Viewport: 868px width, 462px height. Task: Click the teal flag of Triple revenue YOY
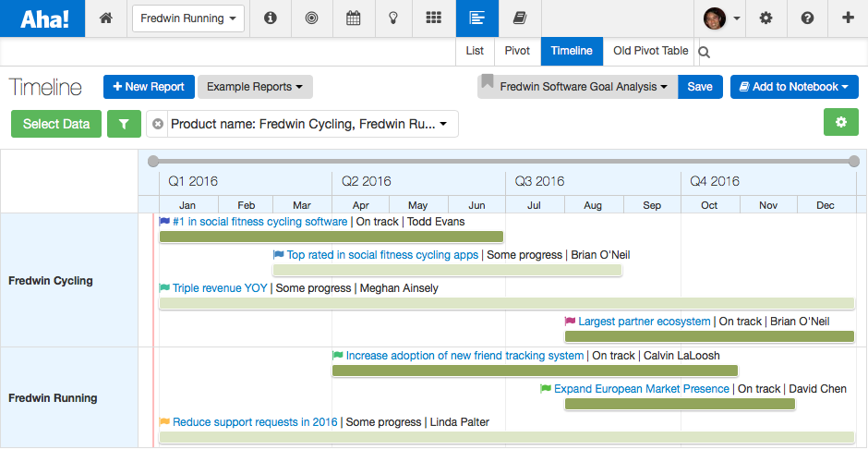tap(164, 288)
